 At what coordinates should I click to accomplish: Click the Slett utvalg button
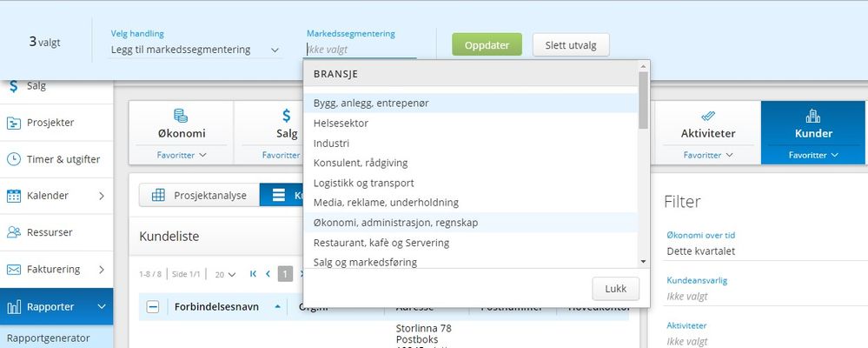coord(571,45)
